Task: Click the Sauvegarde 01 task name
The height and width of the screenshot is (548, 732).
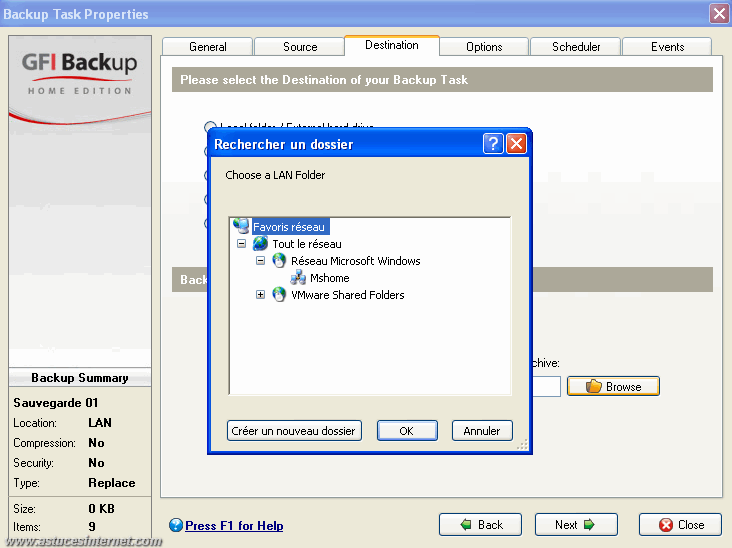Action: click(56, 402)
